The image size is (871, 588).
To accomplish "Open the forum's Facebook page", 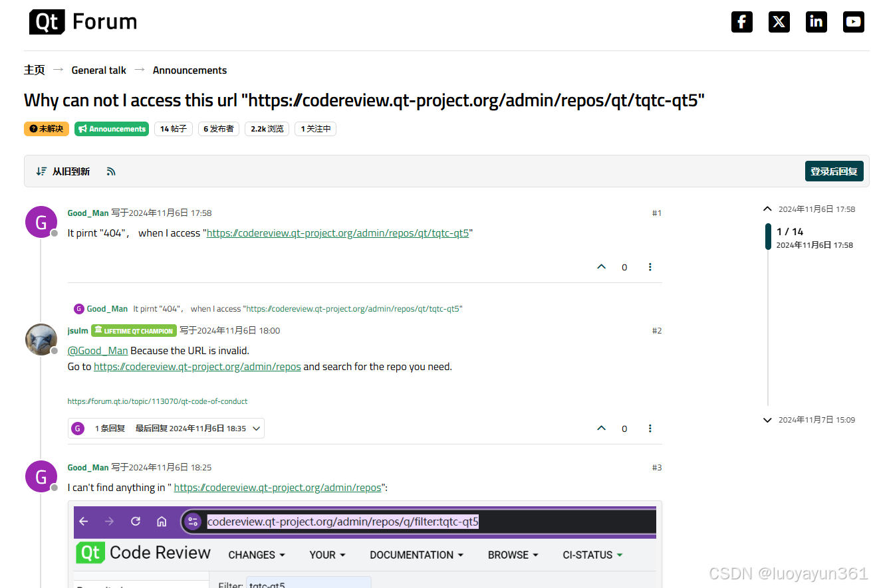I will point(742,21).
